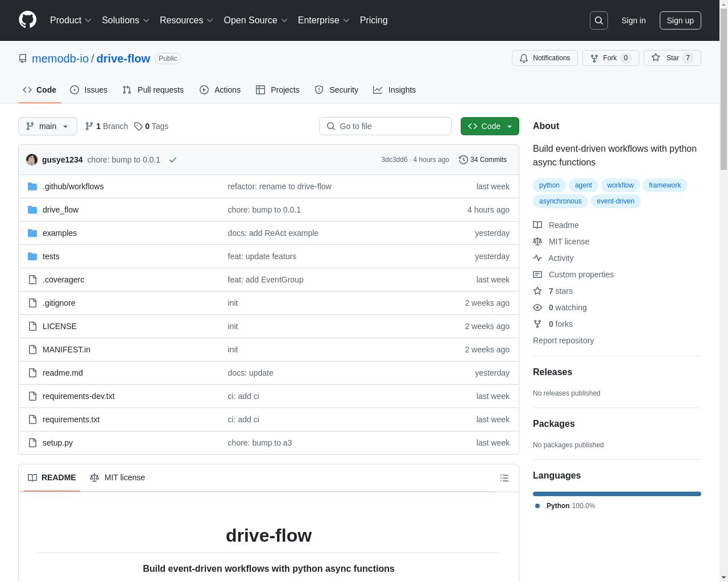The image size is (728, 582).
Task: Click the LICENSE file icon
Action: pyautogui.click(x=32, y=326)
